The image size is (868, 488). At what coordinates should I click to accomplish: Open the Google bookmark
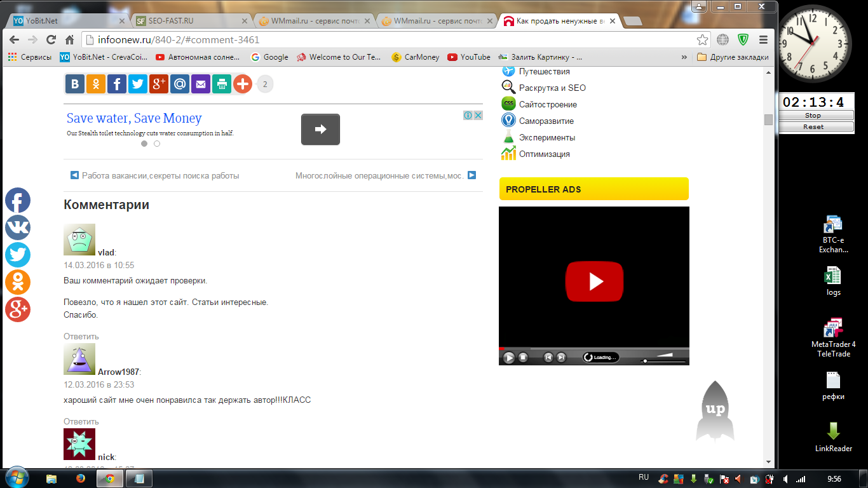pos(269,57)
